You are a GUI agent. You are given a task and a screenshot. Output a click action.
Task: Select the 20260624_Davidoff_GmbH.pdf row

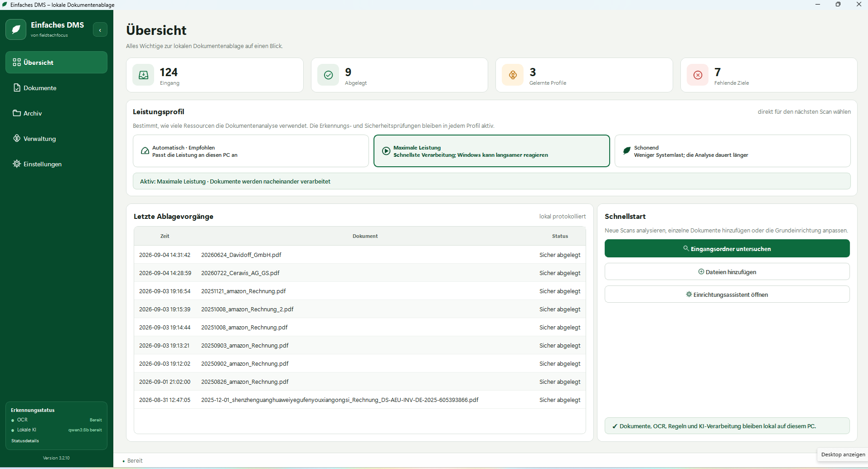coord(360,255)
